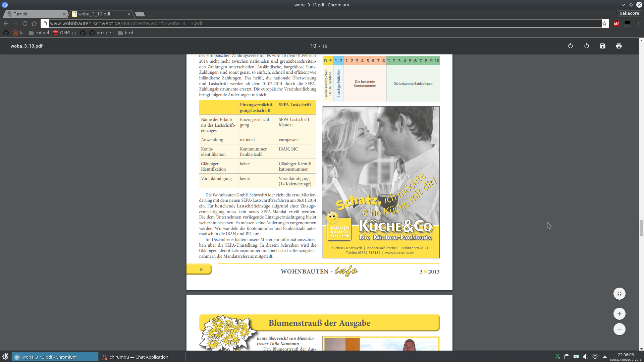Open the battery status tray icon
This screenshot has height=362, width=644.
point(576,357)
